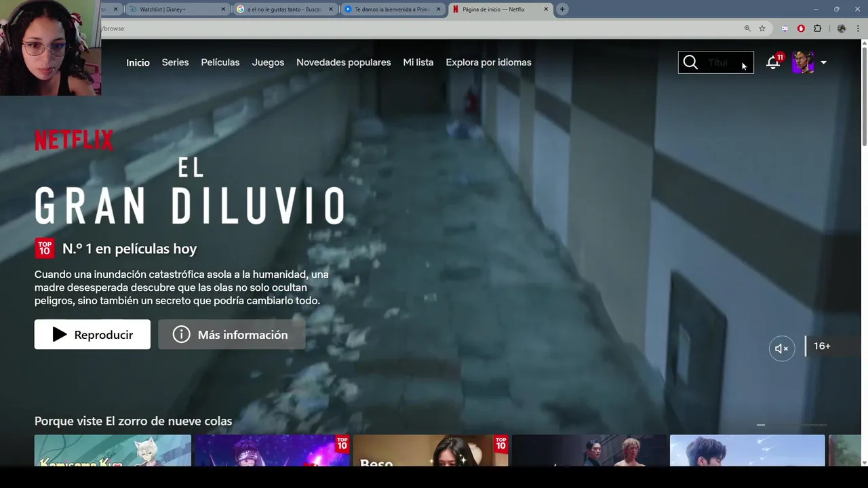Click the play triangle icon in Reproducir

tap(60, 335)
